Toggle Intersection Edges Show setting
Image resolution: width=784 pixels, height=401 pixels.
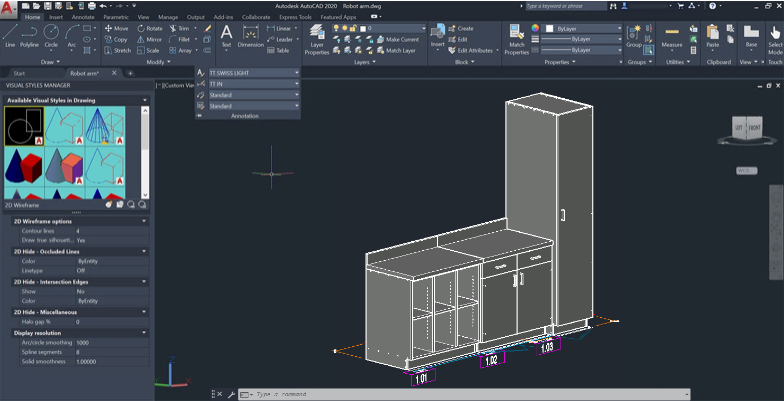pyautogui.click(x=81, y=291)
